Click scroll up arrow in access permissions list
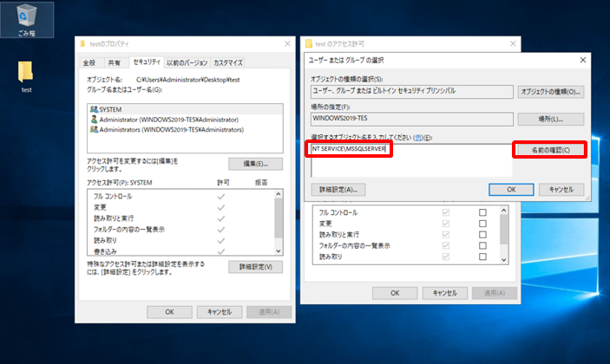The height and width of the screenshot is (364, 610). tap(504, 210)
